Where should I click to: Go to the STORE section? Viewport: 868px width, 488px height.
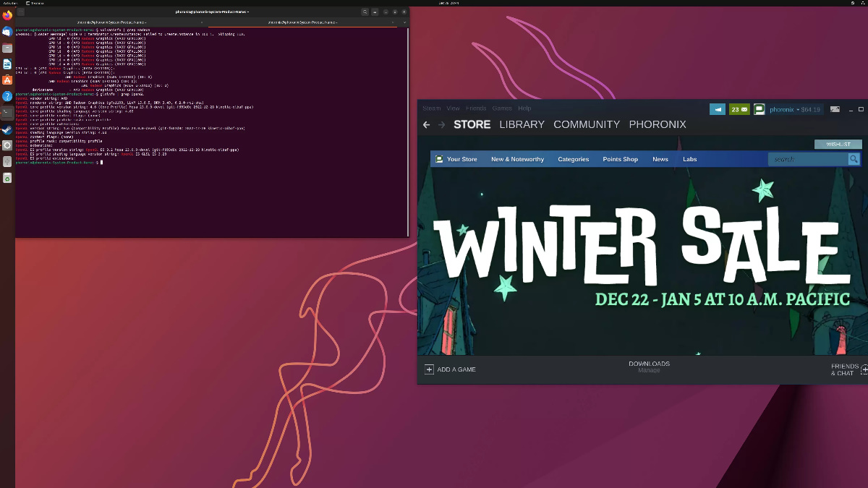472,124
